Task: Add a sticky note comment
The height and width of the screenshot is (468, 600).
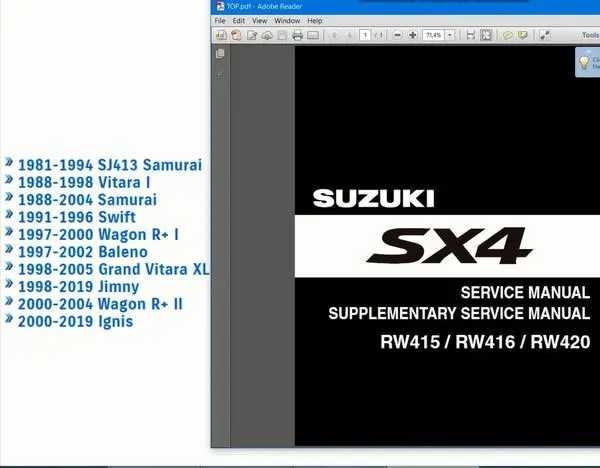Action: 507,35
